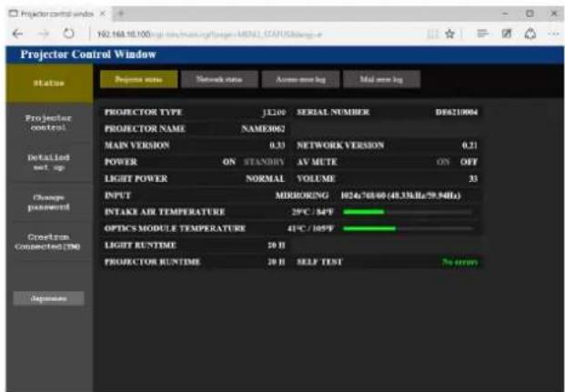Click the main version value 0.33

click(x=277, y=146)
